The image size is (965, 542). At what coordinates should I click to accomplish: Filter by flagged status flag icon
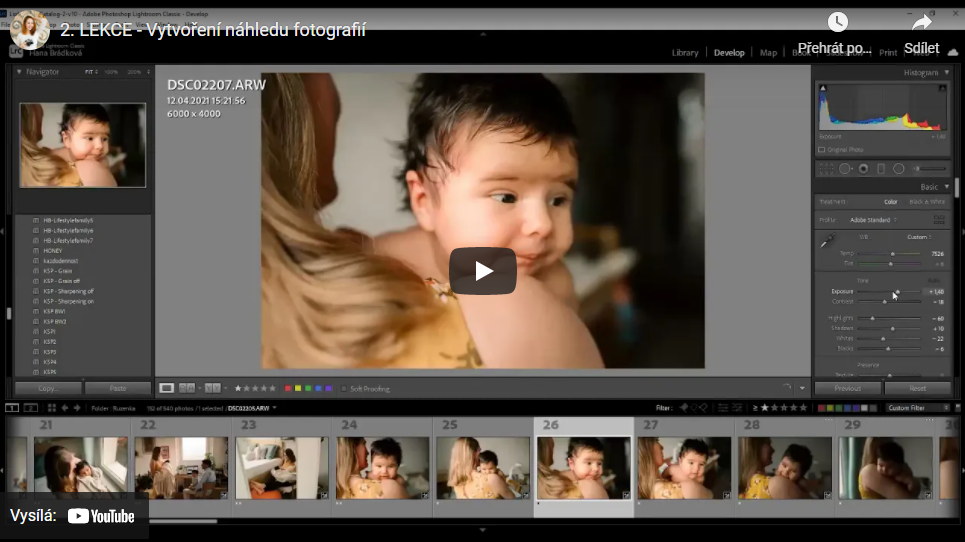[x=684, y=407]
